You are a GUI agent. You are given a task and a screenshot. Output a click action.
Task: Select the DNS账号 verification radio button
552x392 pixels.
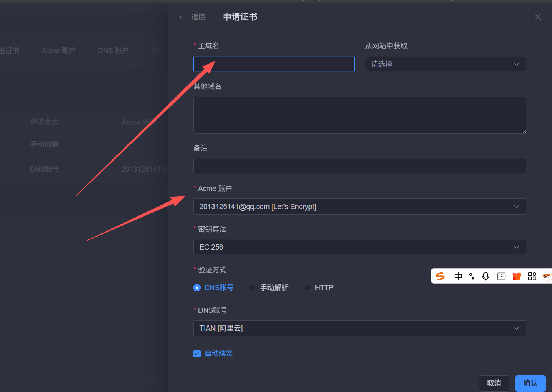click(x=197, y=288)
